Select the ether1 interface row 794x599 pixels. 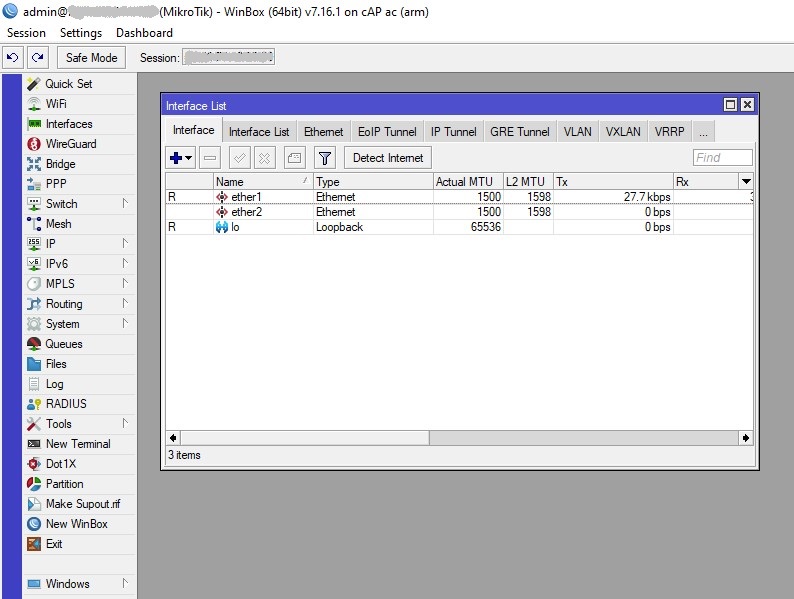pyautogui.click(x=459, y=196)
